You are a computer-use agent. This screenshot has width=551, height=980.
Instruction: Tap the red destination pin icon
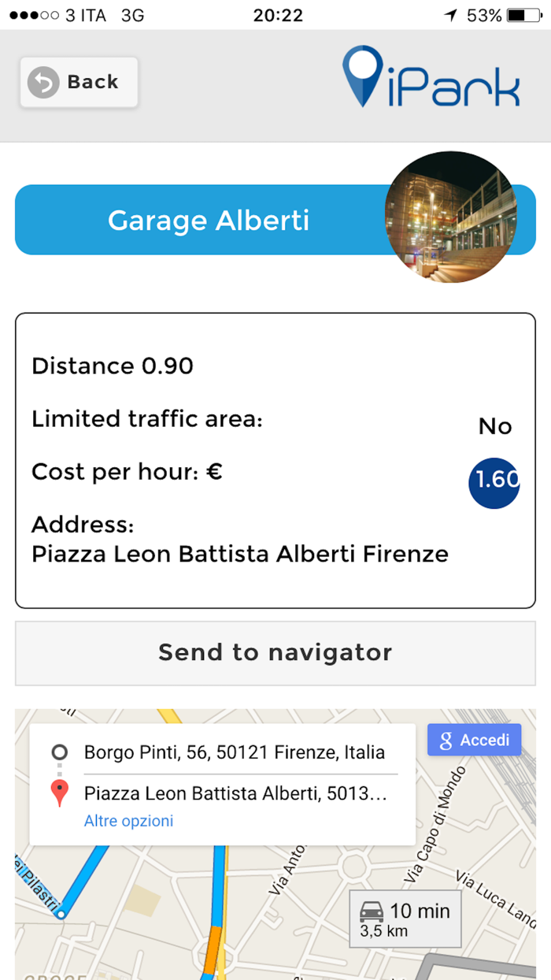[x=59, y=792]
